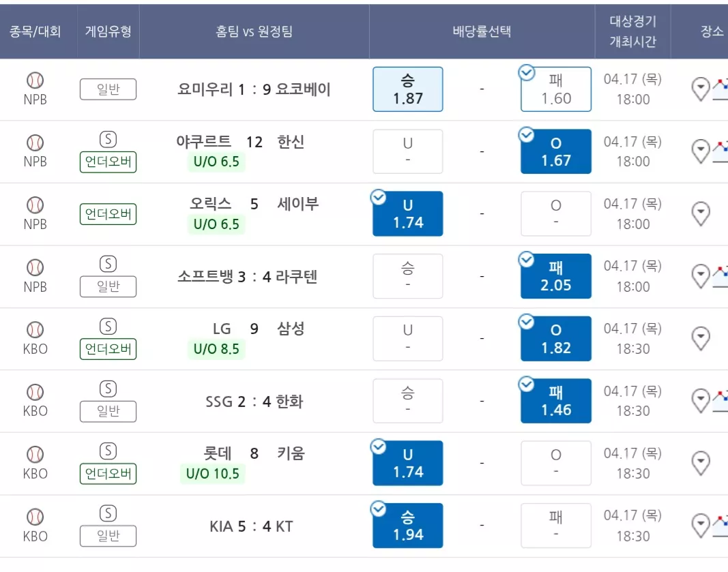Open stats chart icon for 야쿠르트 vs 한신
This screenshot has width=728, height=572.
click(720, 151)
